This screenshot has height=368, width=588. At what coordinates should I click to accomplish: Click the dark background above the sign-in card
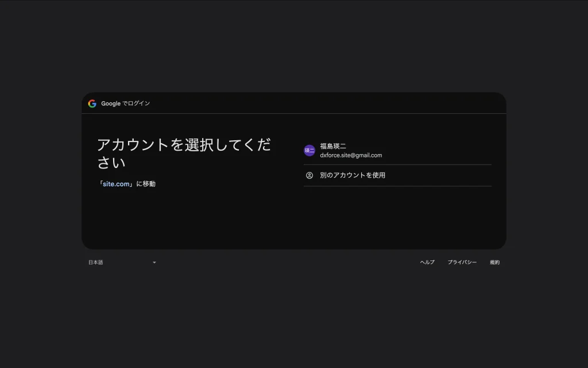click(294, 46)
